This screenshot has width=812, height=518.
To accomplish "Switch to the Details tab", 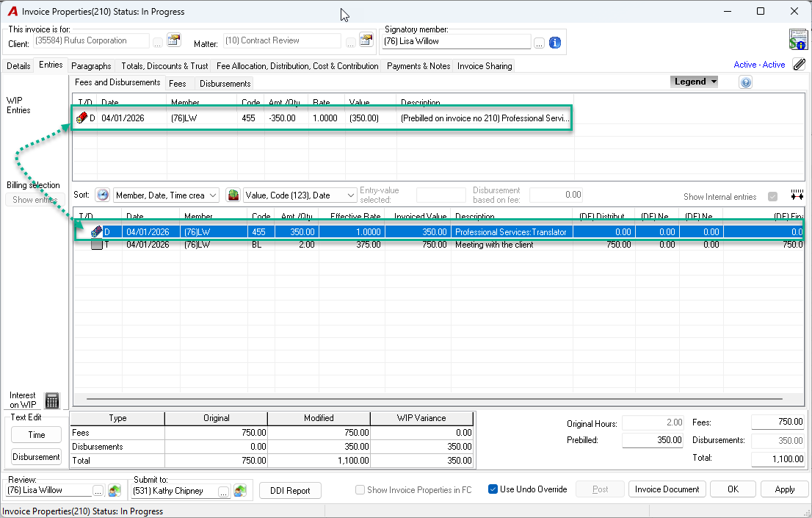I will pos(18,66).
